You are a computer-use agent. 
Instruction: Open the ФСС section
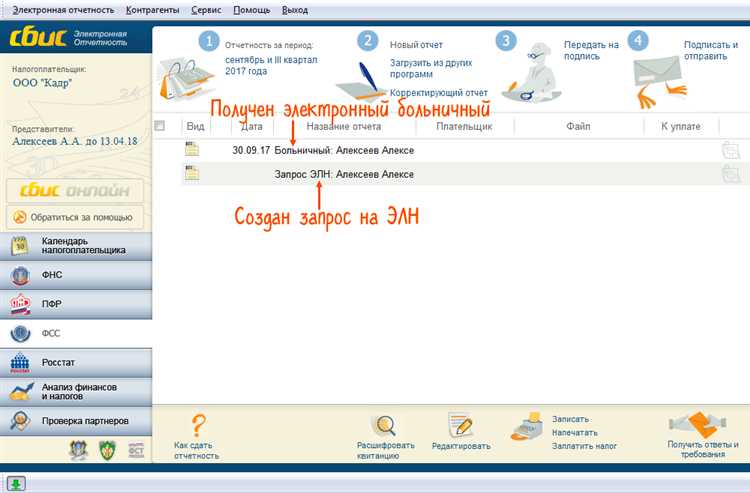pos(76,333)
